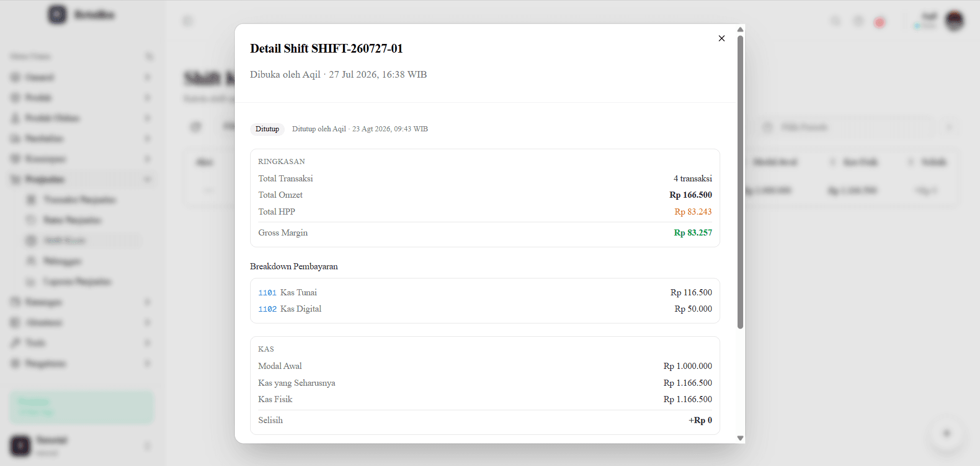Click the title Detail Shift SHIFT-260727-01
Screen dimensions: 980x466
pos(326,49)
